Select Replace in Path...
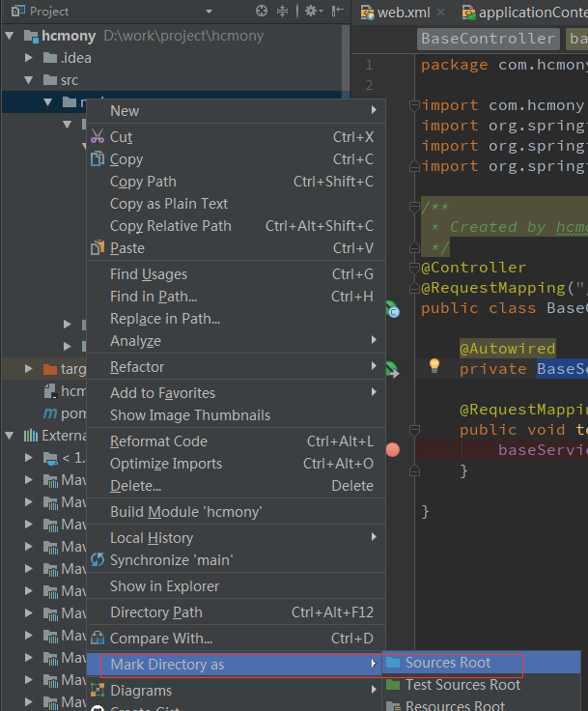Image resolution: width=588 pixels, height=711 pixels. pos(236,319)
